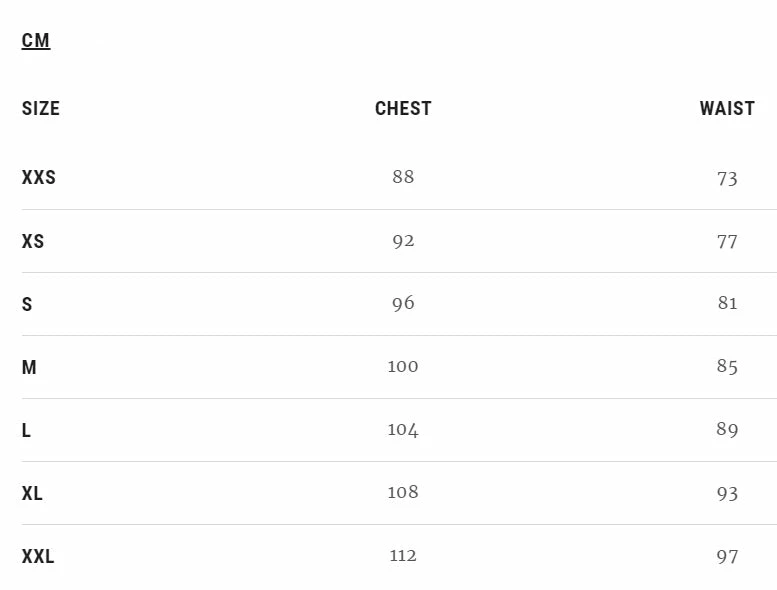Click the WAIST column header
The height and width of the screenshot is (590, 777).
tap(727, 109)
